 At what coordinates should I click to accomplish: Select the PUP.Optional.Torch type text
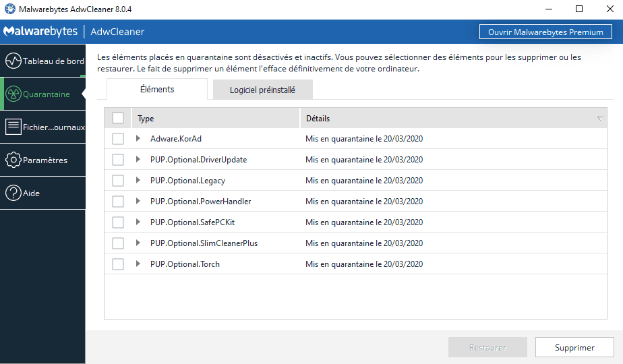(x=185, y=264)
